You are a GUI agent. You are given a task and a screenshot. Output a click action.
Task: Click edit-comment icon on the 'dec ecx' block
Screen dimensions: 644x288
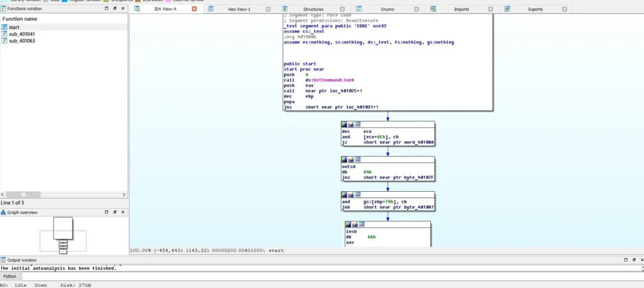(x=351, y=125)
